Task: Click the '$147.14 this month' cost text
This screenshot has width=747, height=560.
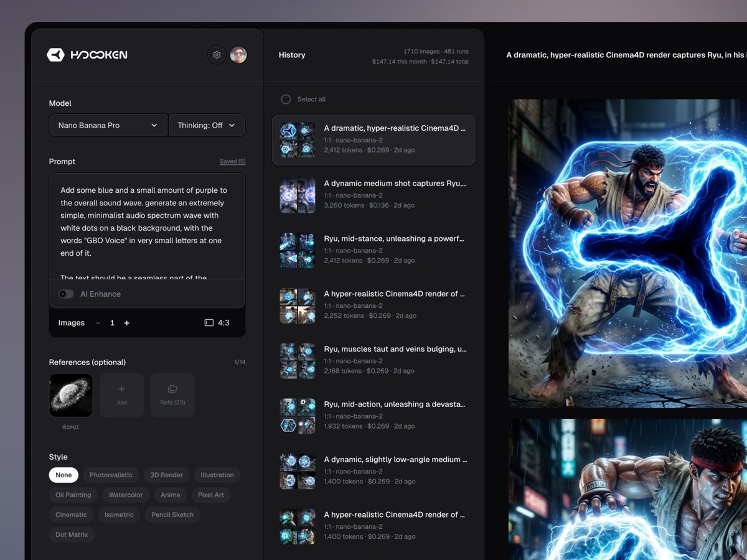Action: coord(400,62)
